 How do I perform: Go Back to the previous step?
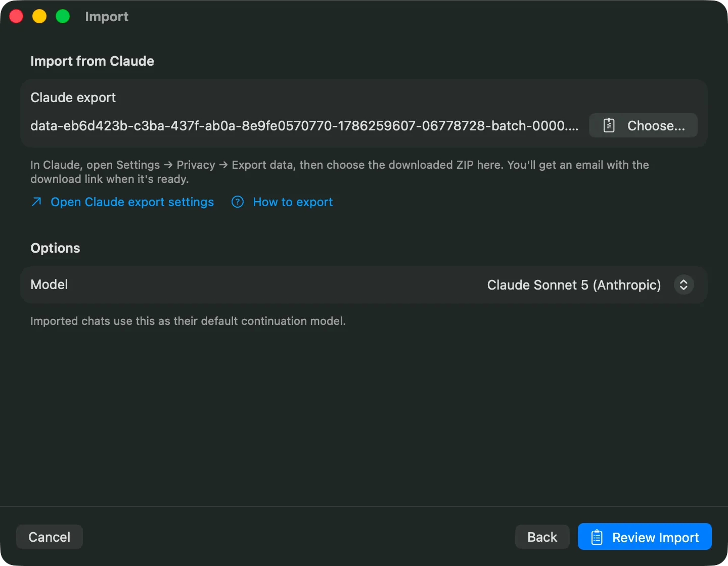click(x=542, y=537)
